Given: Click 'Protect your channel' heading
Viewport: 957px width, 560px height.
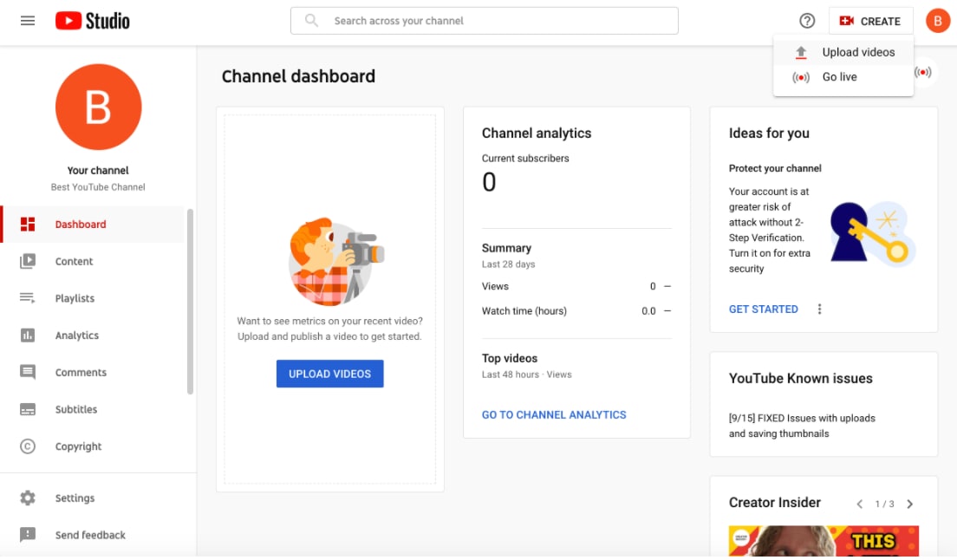Looking at the screenshot, I should click(774, 168).
